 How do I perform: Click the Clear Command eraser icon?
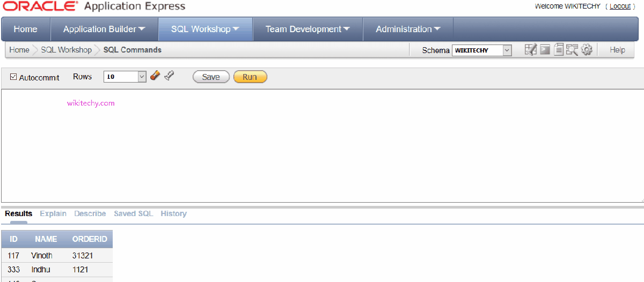coord(155,76)
